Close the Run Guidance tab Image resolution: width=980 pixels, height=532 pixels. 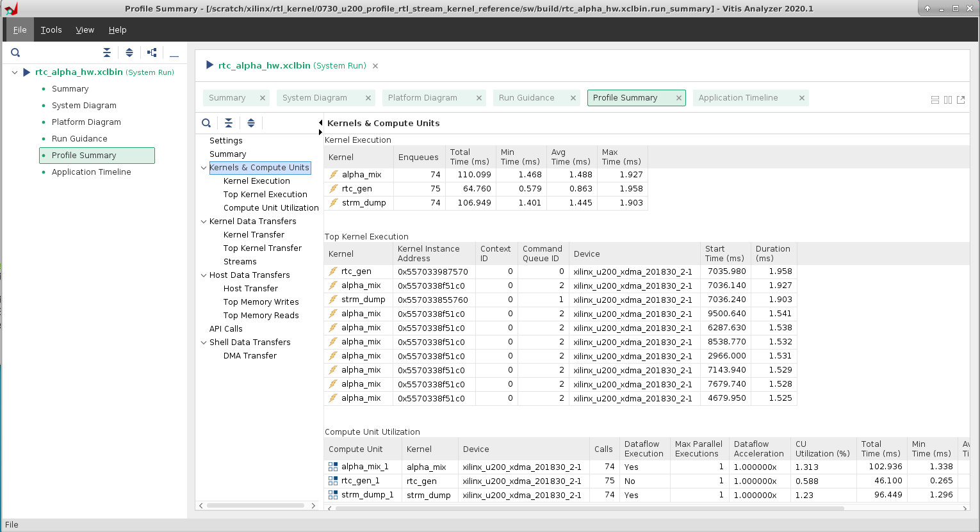[x=573, y=98]
